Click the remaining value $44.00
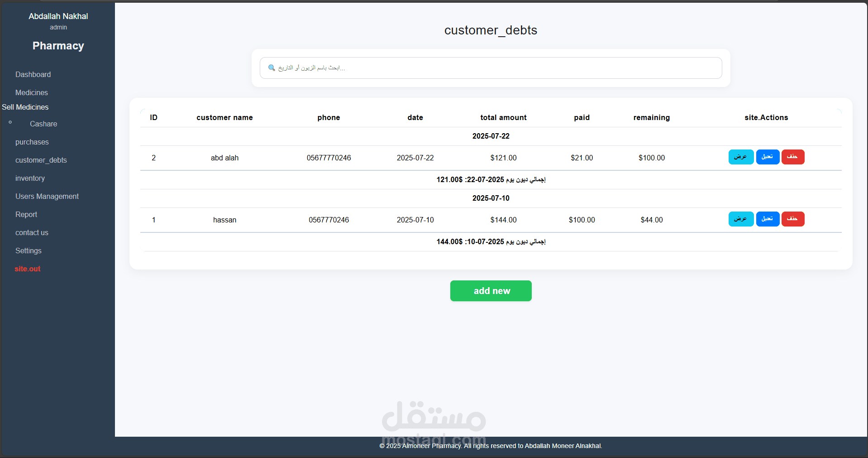The height and width of the screenshot is (458, 868). 651,220
